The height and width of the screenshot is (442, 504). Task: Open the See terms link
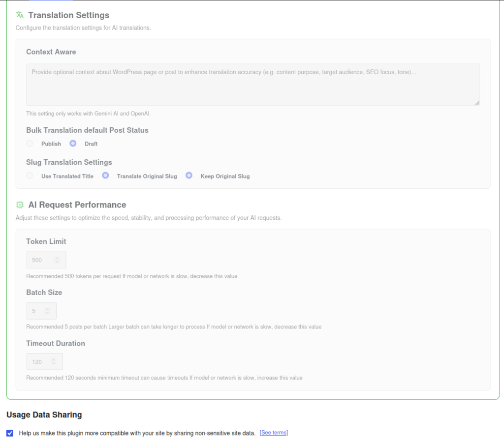pyautogui.click(x=274, y=433)
